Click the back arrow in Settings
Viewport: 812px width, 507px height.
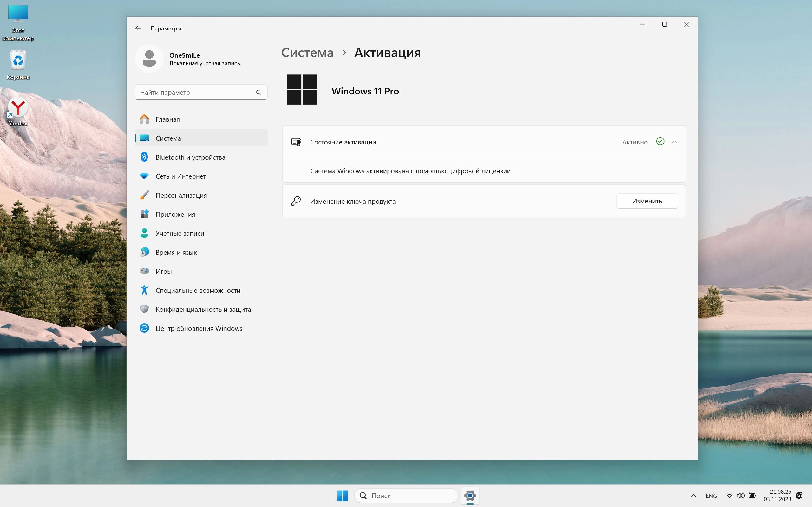coord(138,28)
